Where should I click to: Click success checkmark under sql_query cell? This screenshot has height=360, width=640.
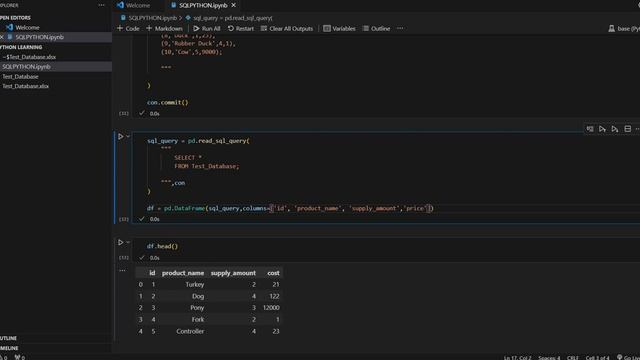coord(142,219)
